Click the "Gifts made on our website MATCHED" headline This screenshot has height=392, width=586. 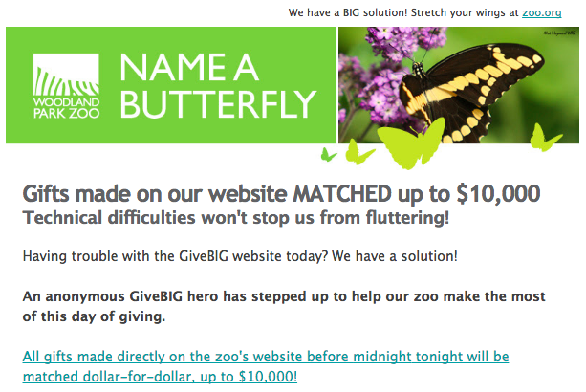(x=237, y=193)
